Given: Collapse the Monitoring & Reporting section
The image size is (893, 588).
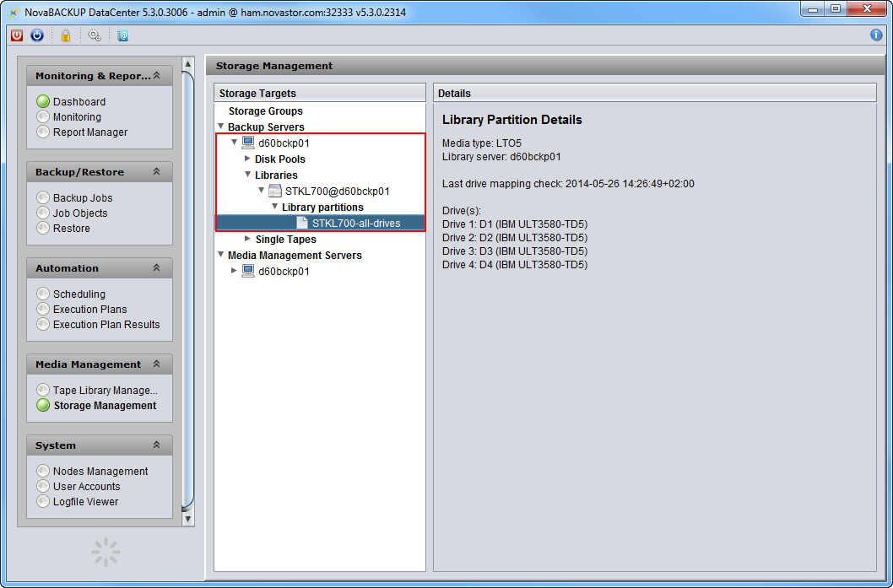Looking at the screenshot, I should (157, 76).
